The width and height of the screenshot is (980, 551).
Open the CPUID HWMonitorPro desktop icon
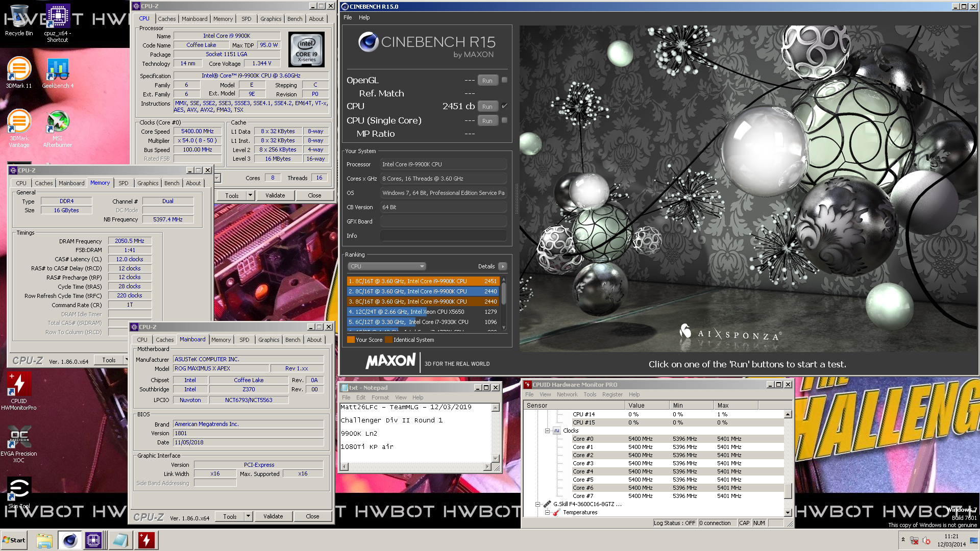coord(19,391)
